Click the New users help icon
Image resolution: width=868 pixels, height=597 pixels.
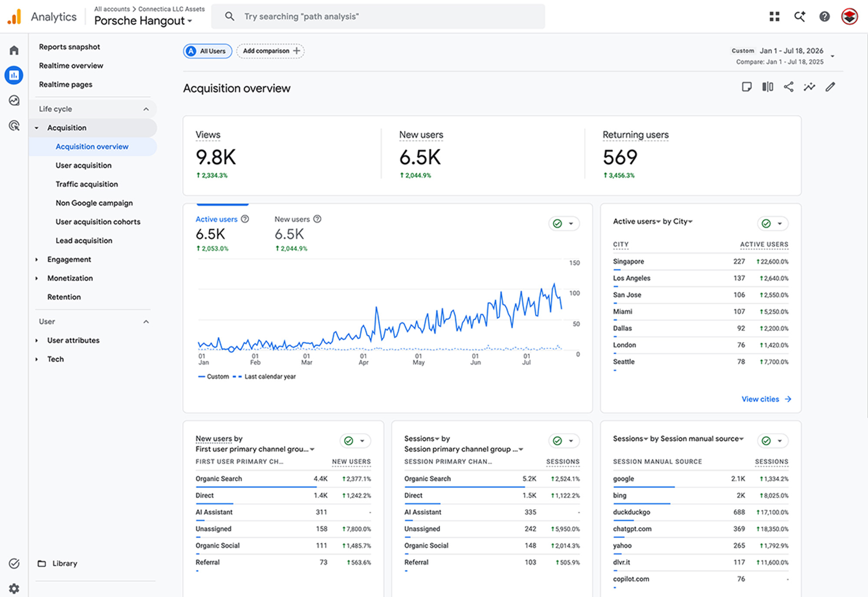(x=317, y=219)
